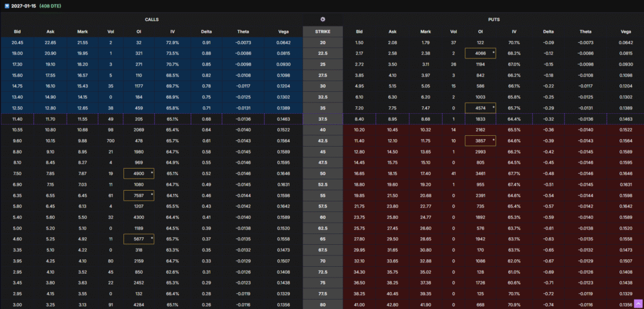Select the CALLS section heading

click(152, 20)
